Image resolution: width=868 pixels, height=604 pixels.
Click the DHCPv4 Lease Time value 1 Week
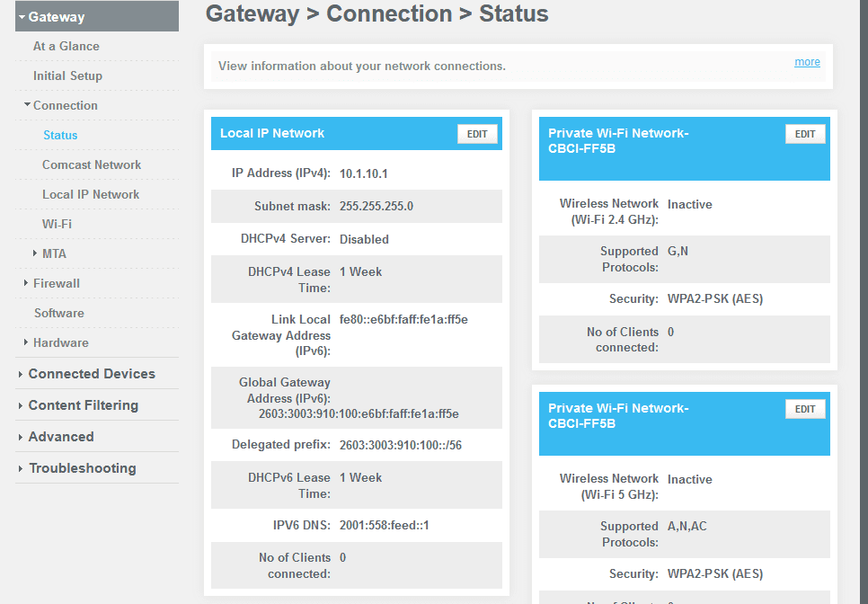[361, 271]
